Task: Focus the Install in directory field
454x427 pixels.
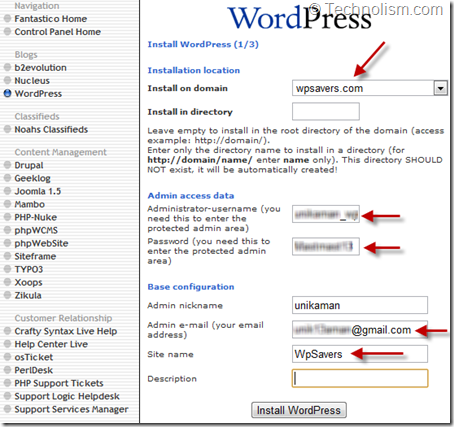Action: (326, 111)
